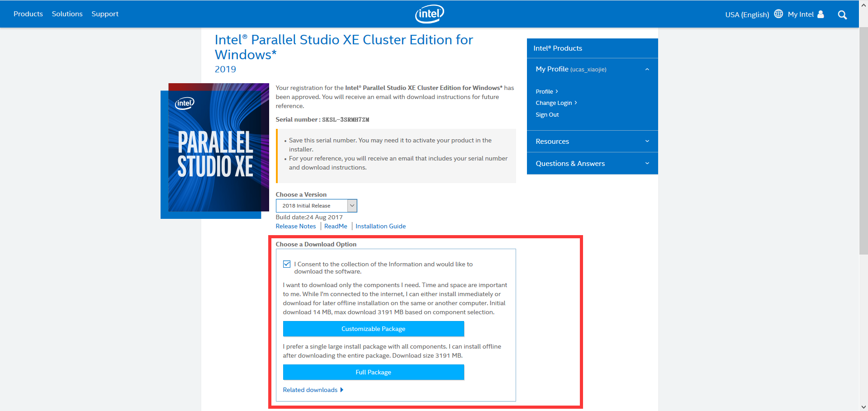868x411 pixels.
Task: Click the My Intel account person icon
Action: (x=820, y=14)
